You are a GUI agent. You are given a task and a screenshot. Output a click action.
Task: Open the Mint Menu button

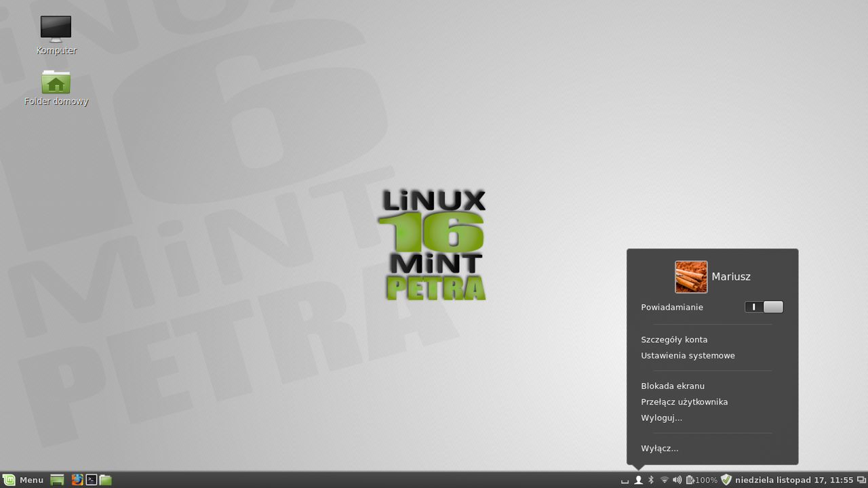pos(24,480)
